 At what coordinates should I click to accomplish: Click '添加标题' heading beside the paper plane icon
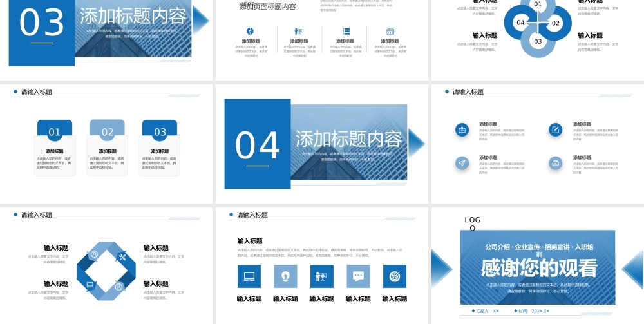[x=488, y=157]
